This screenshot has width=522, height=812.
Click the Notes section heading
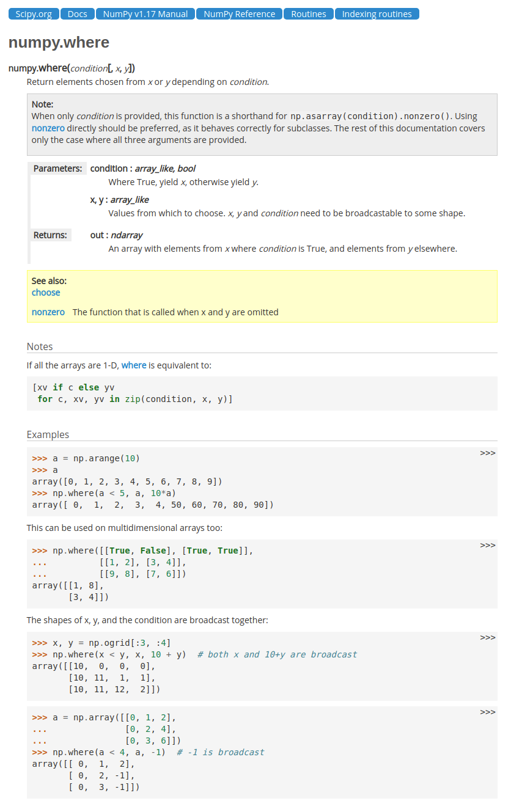(40, 346)
